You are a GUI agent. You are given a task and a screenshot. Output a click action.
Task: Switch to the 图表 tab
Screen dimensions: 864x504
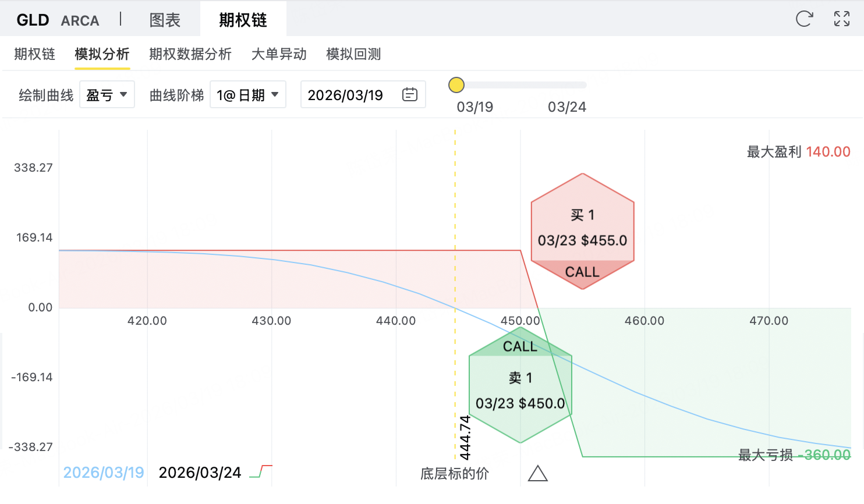165,20
